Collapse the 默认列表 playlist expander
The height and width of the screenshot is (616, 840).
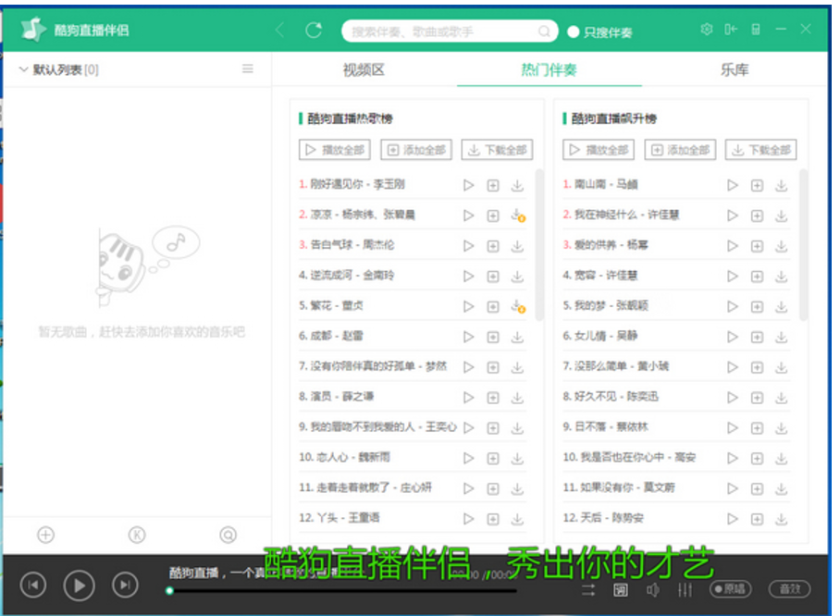tap(23, 69)
